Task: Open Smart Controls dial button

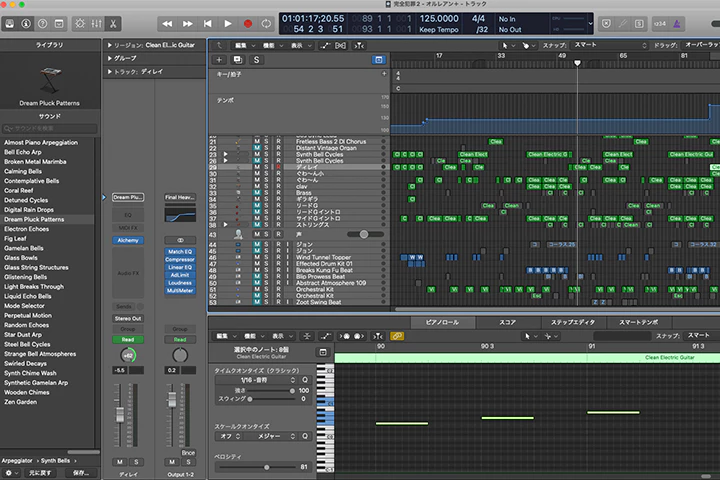Action: point(80,23)
